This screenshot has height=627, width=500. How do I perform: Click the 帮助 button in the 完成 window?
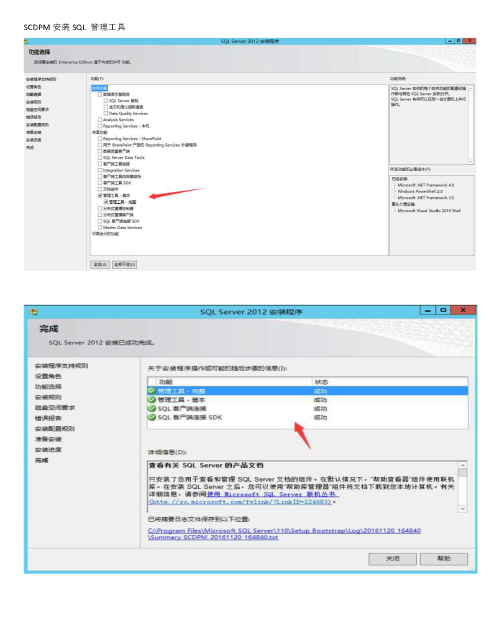[444, 559]
